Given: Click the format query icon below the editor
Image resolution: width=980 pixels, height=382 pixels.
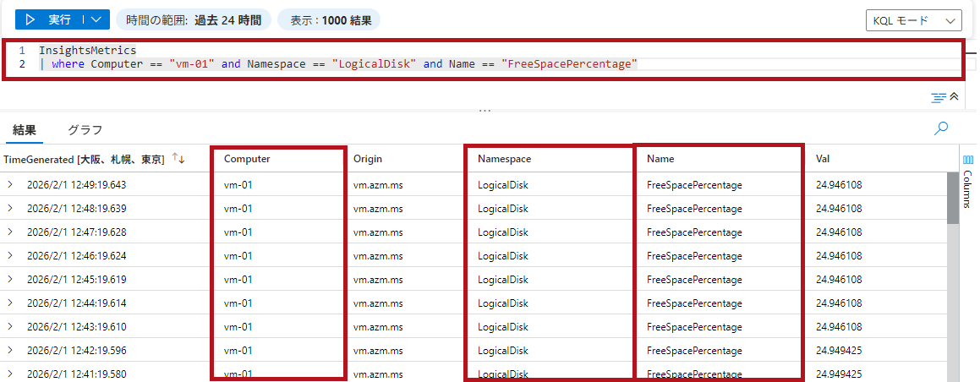Looking at the screenshot, I should (x=938, y=97).
